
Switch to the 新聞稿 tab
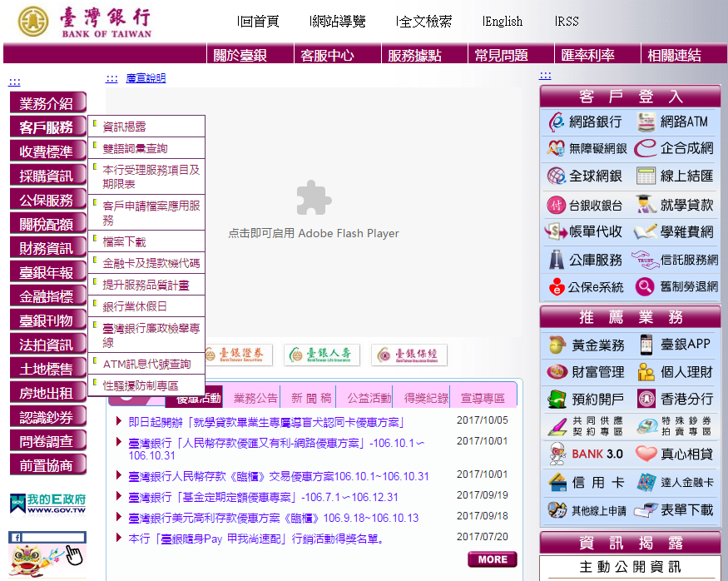coord(309,397)
